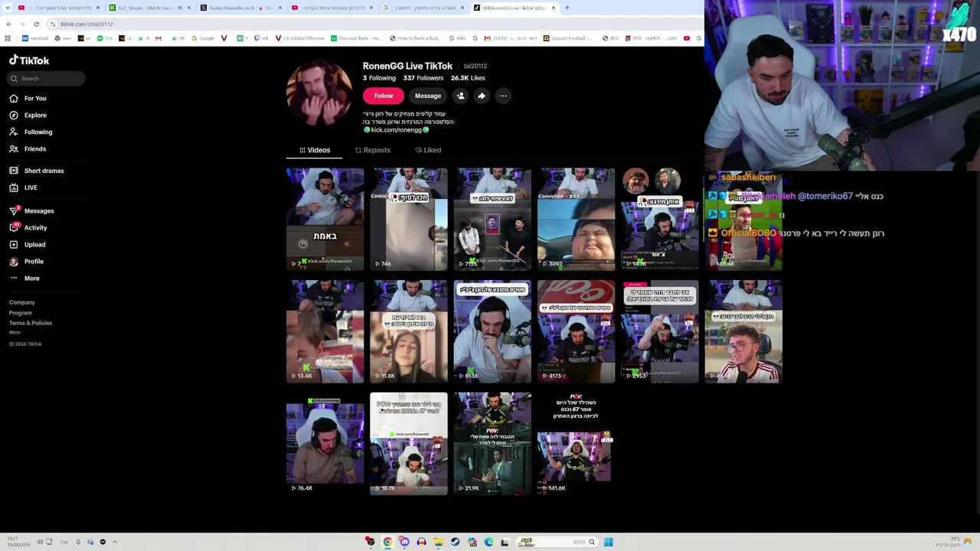Open the CS: Global Offensive bookmark
Image resolution: width=980 pixels, height=551 pixels.
point(300,38)
